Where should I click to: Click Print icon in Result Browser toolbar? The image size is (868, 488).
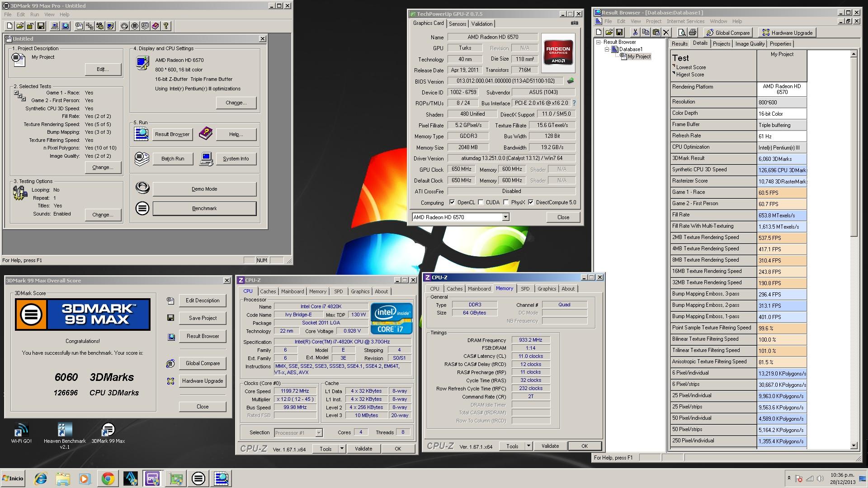tap(692, 32)
